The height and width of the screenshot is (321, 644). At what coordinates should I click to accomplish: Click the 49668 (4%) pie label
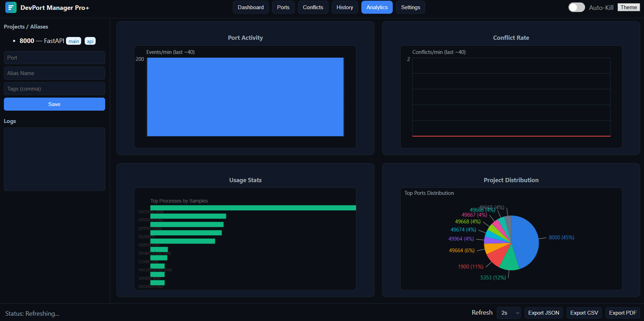tap(468, 222)
